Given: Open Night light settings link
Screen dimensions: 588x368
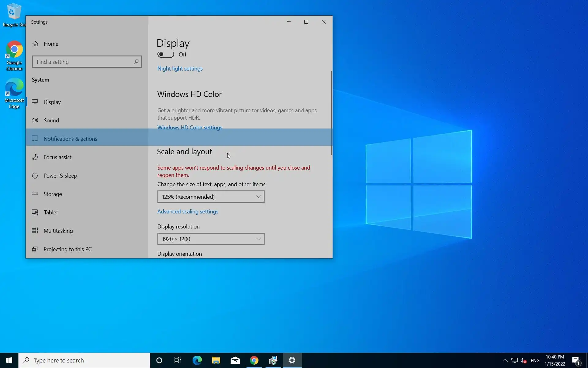Looking at the screenshot, I should click(x=180, y=69).
